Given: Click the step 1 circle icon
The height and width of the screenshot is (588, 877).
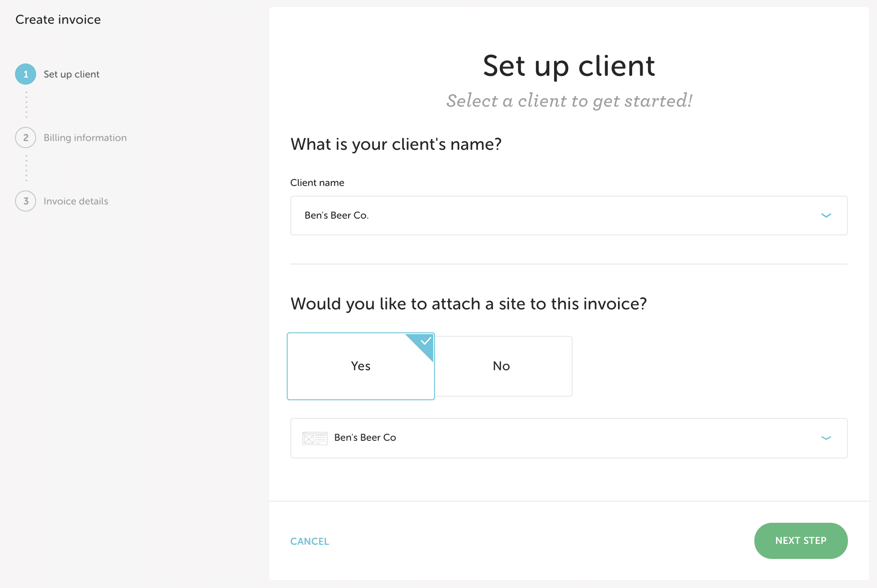Looking at the screenshot, I should (26, 74).
